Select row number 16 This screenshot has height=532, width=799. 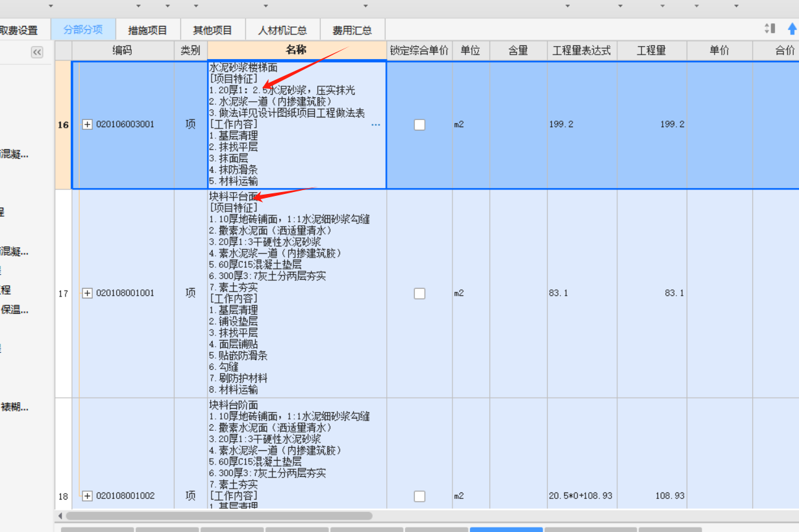(x=63, y=125)
